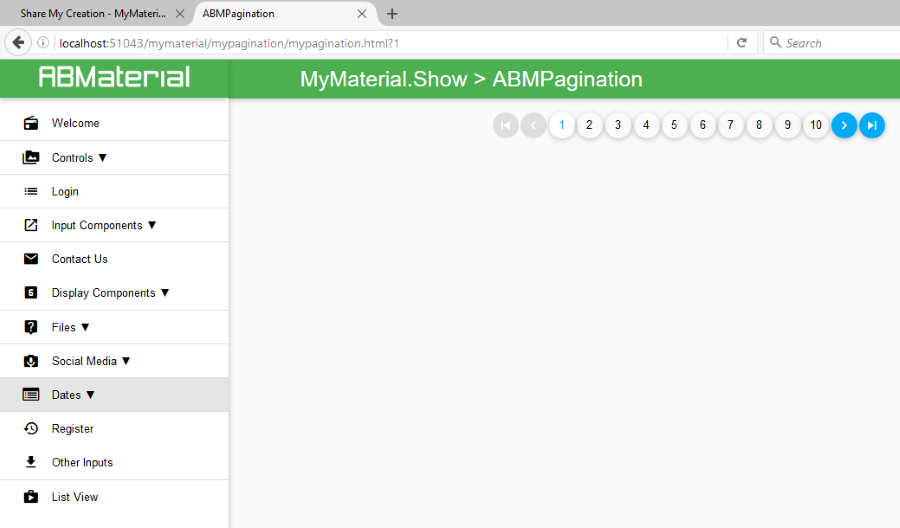Open the Register menu item

[114, 428]
